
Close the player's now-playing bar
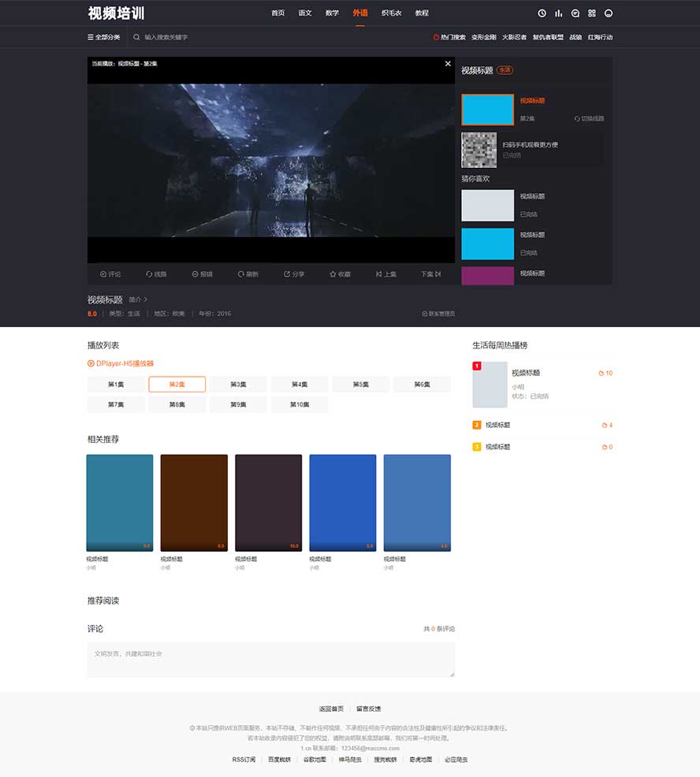(448, 63)
